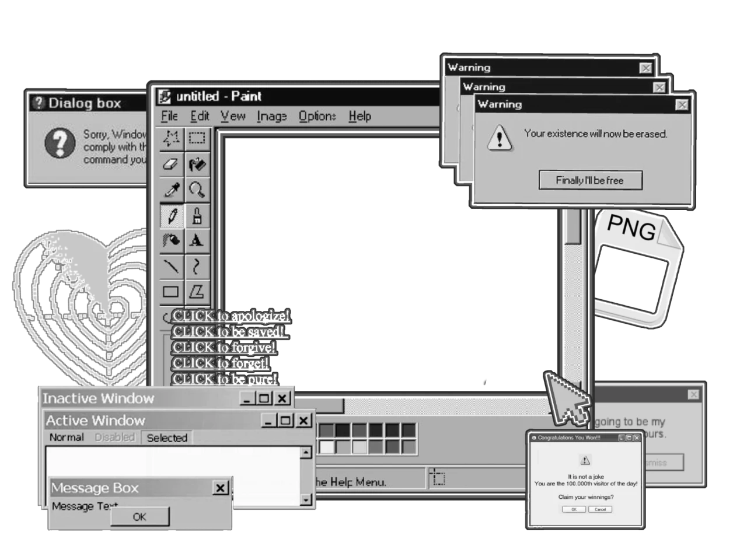Image resolution: width=747 pixels, height=560 pixels.
Task: Open the File menu in Paint
Action: click(x=169, y=116)
